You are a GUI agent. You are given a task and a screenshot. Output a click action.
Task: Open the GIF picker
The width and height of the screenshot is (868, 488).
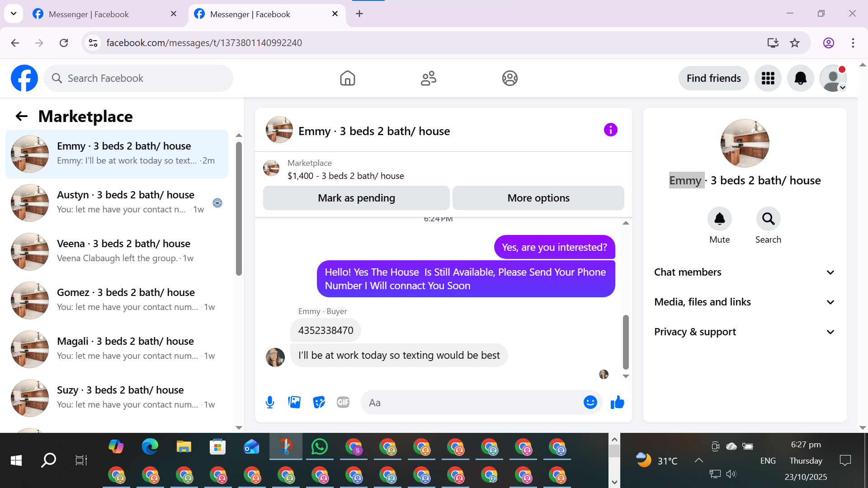coord(343,402)
